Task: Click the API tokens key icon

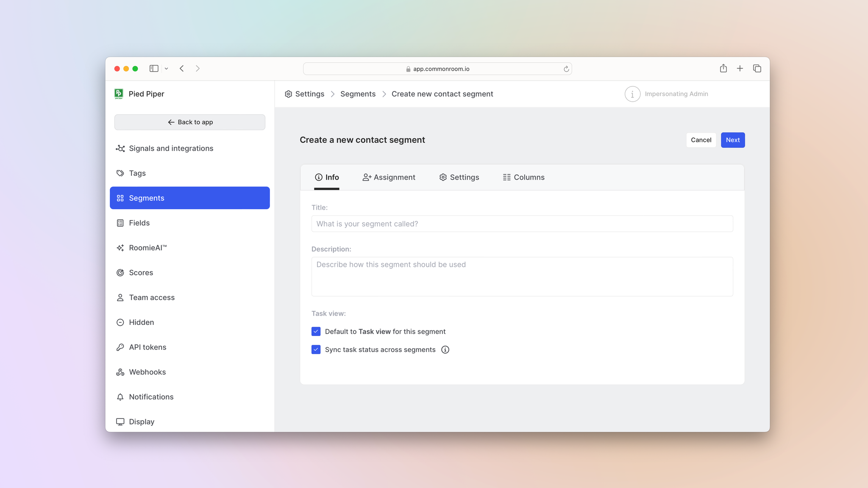Action: coord(120,347)
